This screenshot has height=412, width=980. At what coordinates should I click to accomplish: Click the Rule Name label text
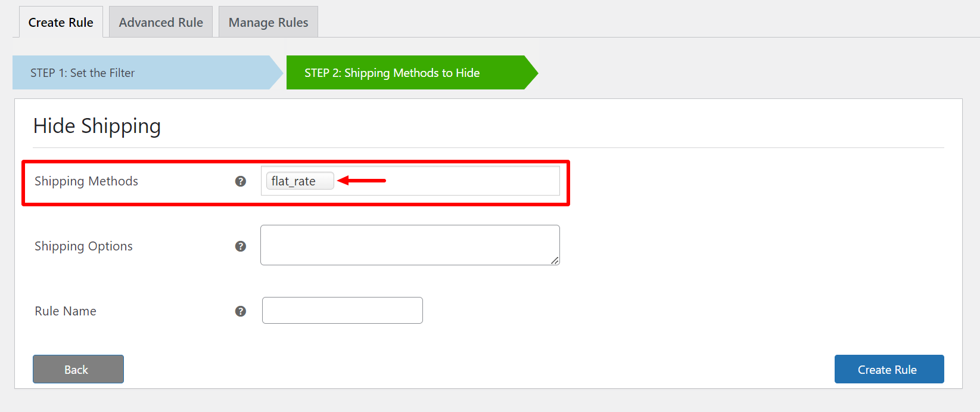click(66, 311)
